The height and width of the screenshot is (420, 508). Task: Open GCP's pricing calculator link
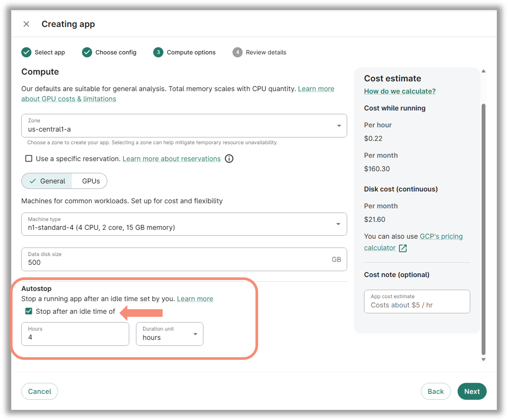coord(413,242)
